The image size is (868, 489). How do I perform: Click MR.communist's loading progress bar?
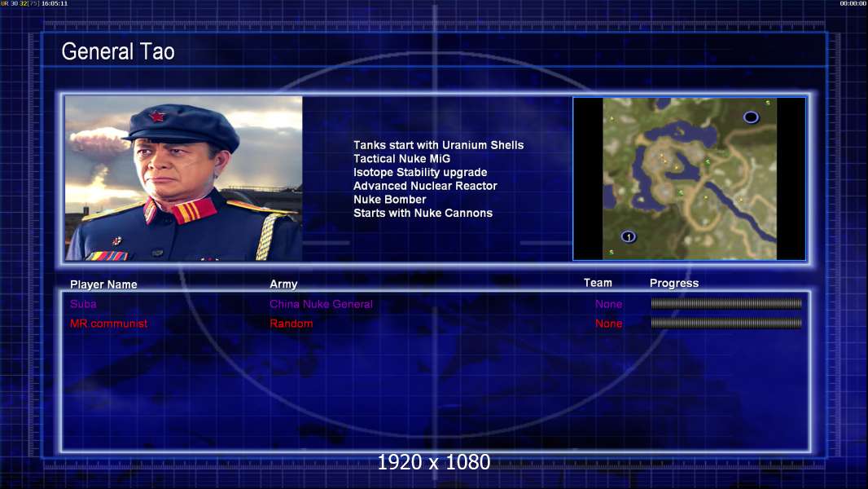(726, 323)
